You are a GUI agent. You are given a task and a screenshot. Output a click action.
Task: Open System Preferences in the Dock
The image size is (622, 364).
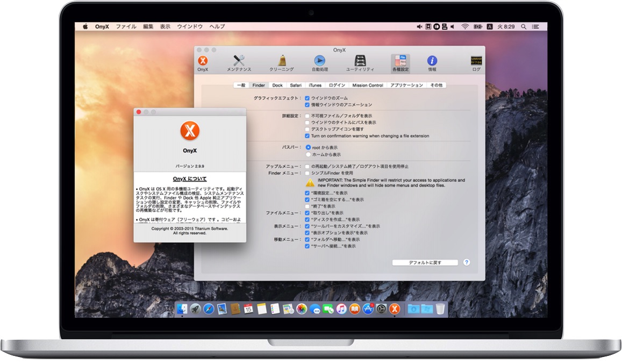pos(381,309)
